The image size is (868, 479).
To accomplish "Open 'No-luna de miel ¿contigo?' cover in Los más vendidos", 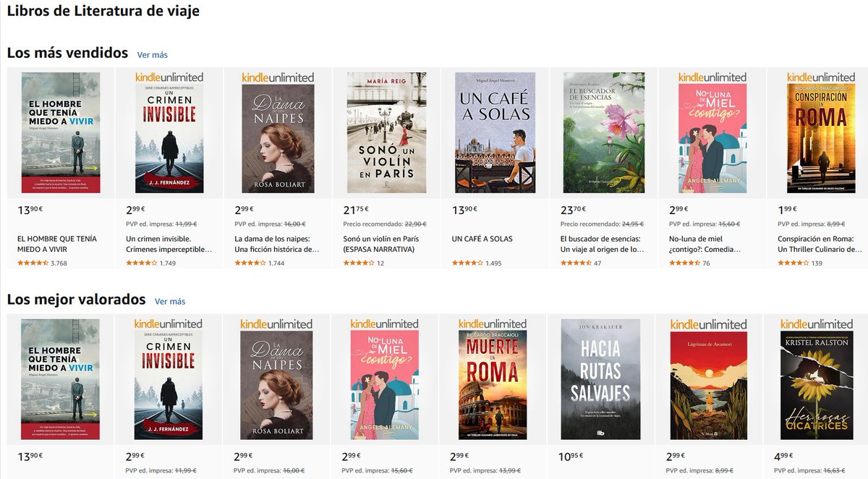I will point(712,139).
